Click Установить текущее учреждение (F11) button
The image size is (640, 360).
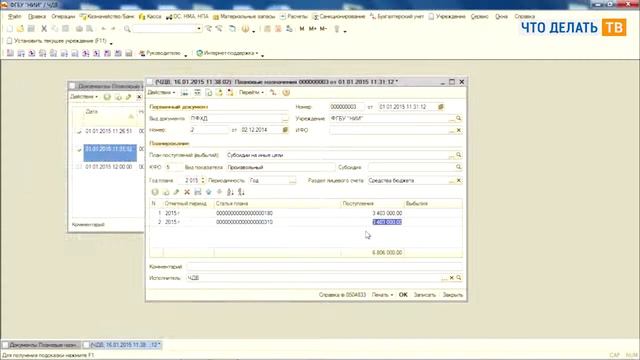(57, 41)
